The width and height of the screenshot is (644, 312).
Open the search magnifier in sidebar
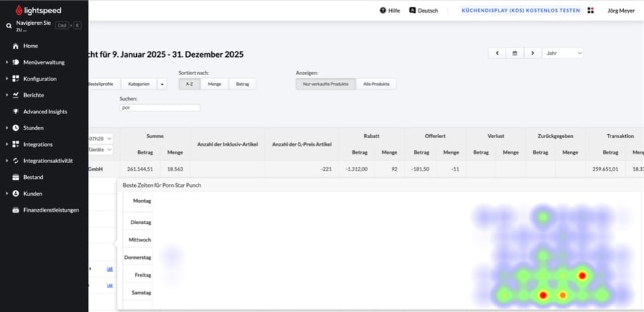9,26
